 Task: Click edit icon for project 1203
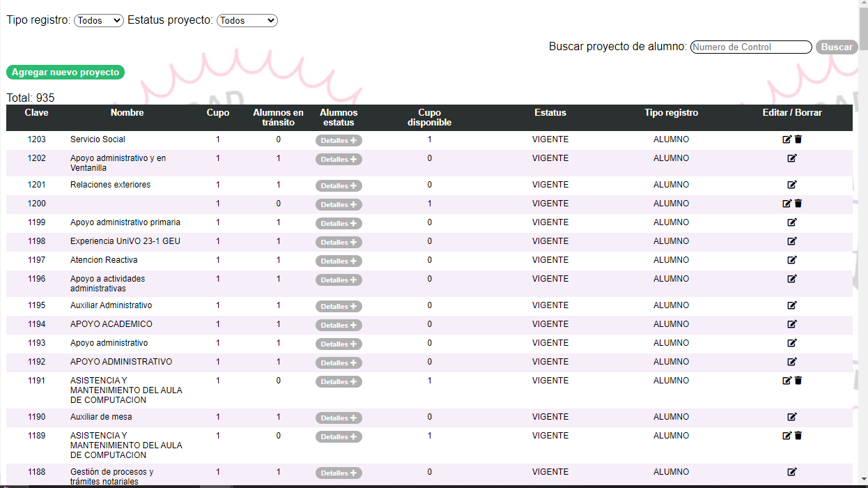tap(787, 139)
